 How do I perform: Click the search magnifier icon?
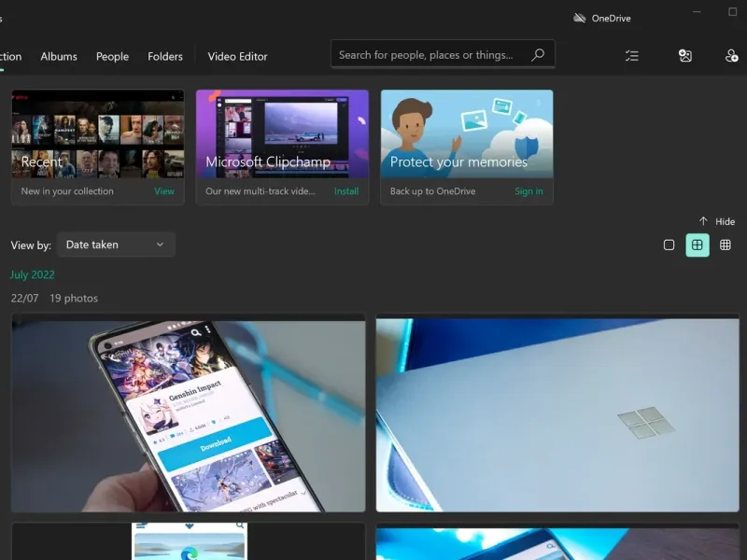538,55
